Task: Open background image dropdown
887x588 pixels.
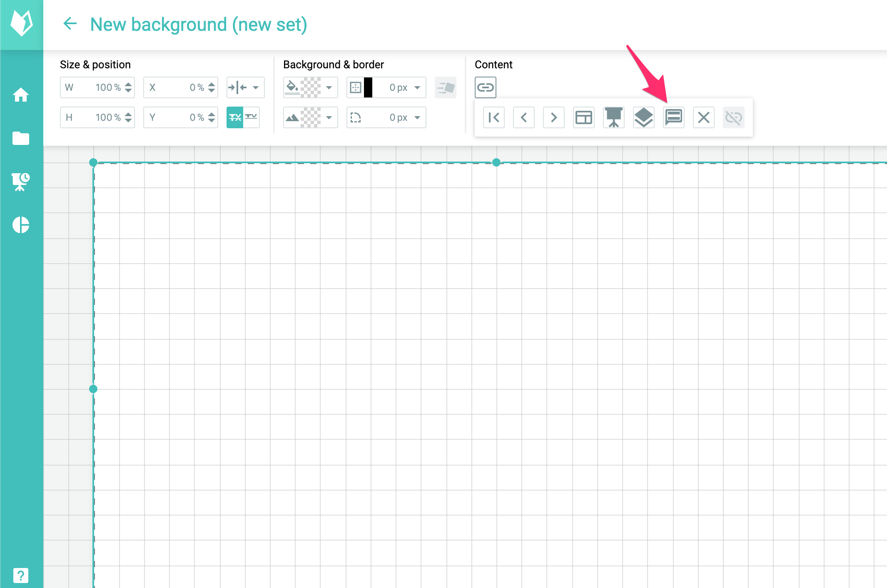Action: point(329,117)
